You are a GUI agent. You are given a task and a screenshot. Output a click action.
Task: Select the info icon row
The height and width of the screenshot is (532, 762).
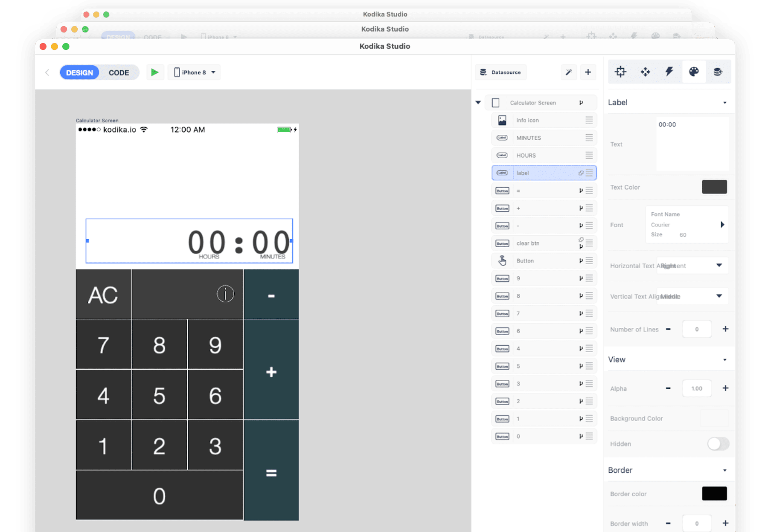pyautogui.click(x=544, y=120)
